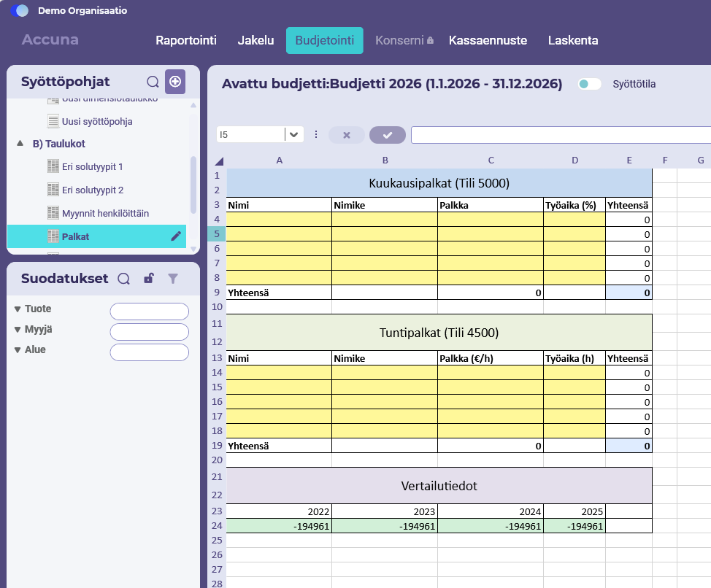Viewport: 711px width, 588px height.
Task: Click the filter funnel icon in Suodatukset
Action: pyautogui.click(x=173, y=279)
